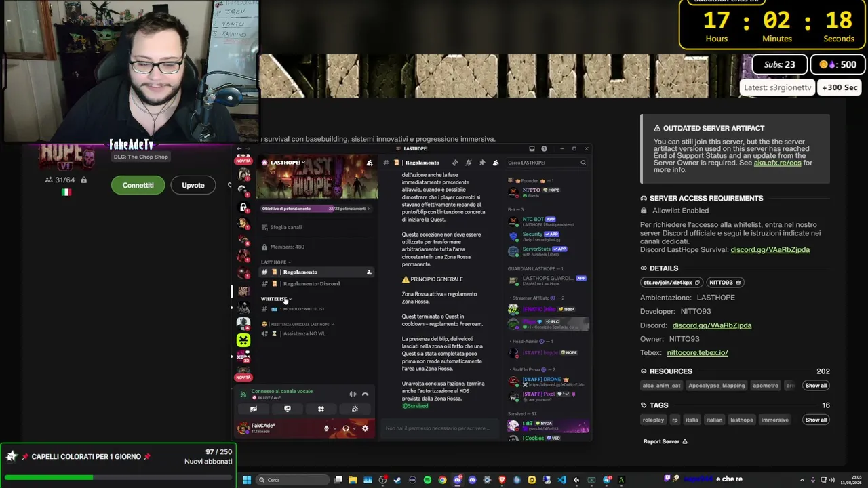Image resolution: width=868 pixels, height=488 pixels.
Task: Open the Regolamento channel
Action: coord(316,272)
